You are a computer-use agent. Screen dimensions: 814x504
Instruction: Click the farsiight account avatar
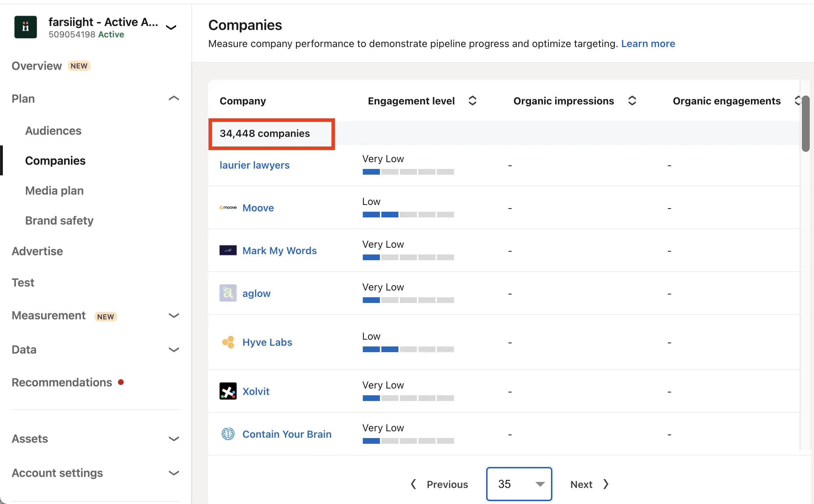(x=25, y=27)
